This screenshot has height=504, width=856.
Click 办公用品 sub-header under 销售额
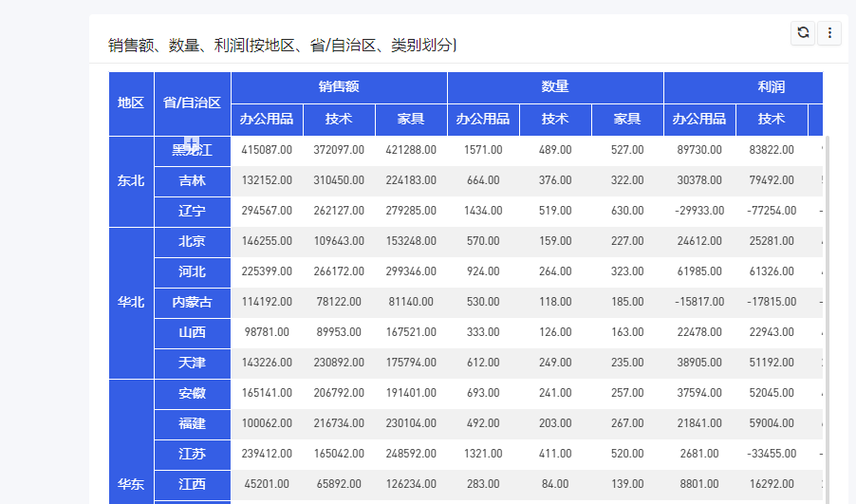pos(267,120)
